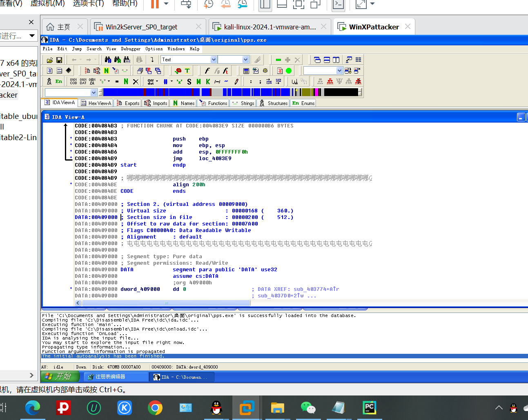
Task: Expand the VMware fullscreen options arrow
Action: (x=372, y=4)
